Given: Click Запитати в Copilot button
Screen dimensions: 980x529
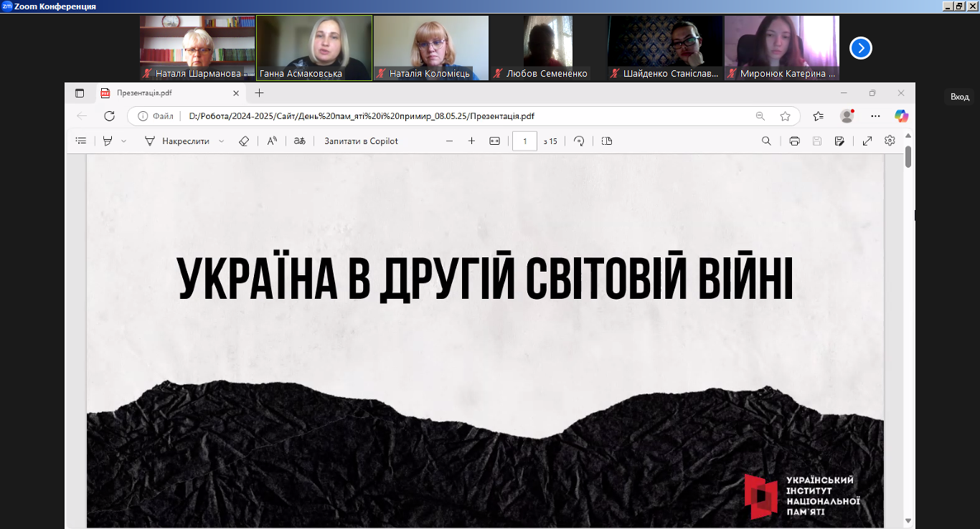Looking at the screenshot, I should (x=361, y=141).
